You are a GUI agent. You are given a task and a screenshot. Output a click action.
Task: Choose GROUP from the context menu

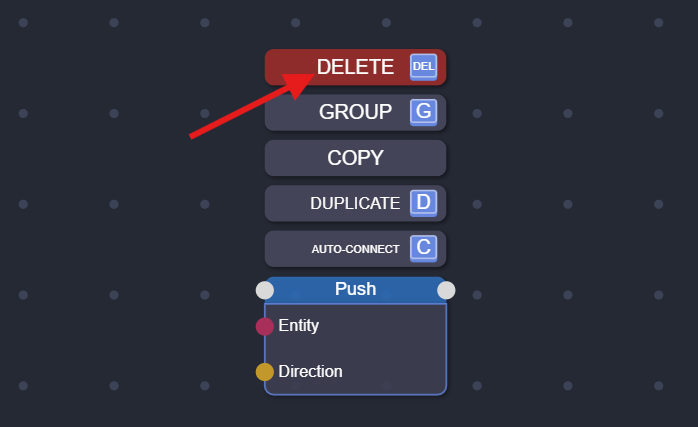(x=355, y=113)
